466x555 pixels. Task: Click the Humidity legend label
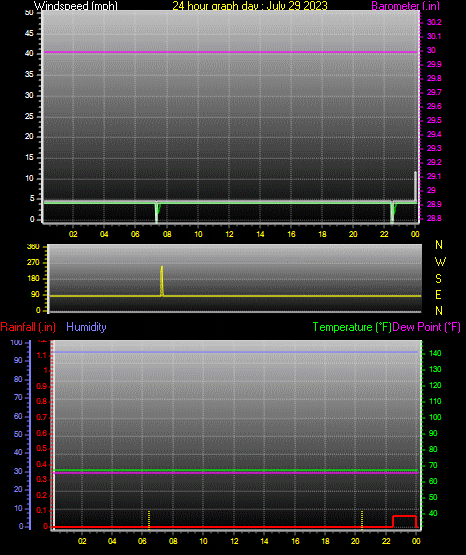tap(86, 327)
